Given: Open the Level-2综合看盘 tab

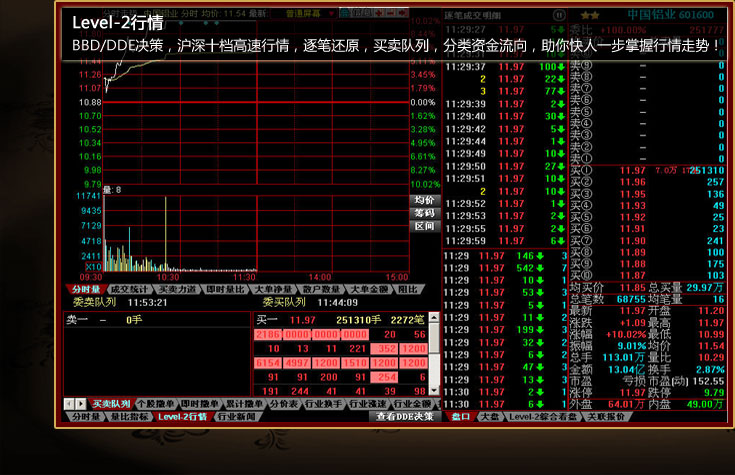Looking at the screenshot, I should pos(544,416).
